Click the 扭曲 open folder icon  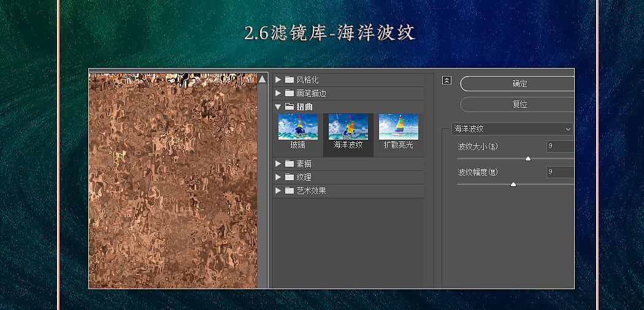click(289, 107)
